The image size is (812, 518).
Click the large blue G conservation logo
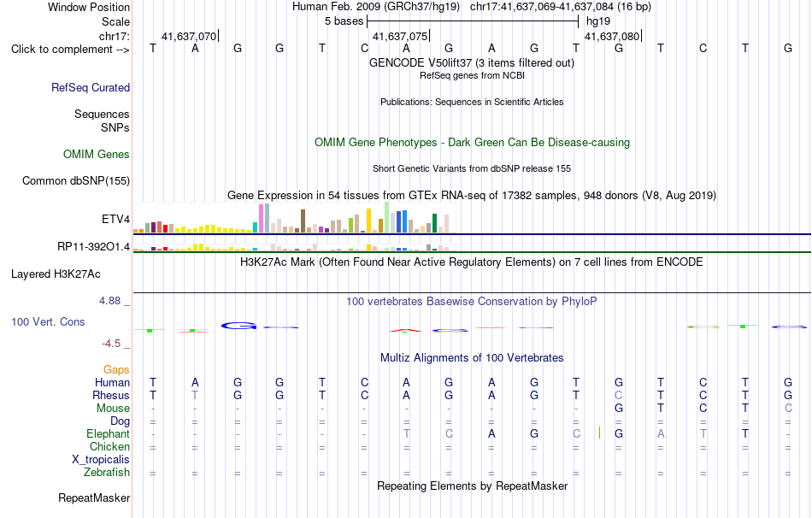(238, 326)
